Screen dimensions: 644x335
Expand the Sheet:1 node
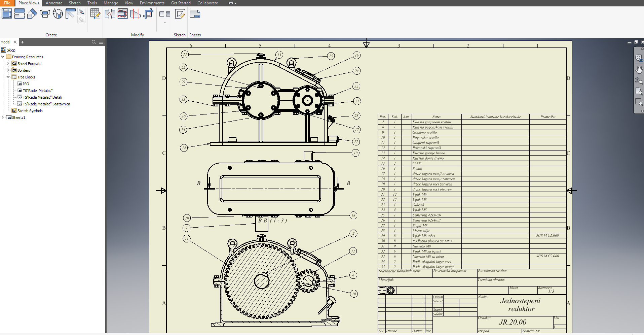(3, 117)
